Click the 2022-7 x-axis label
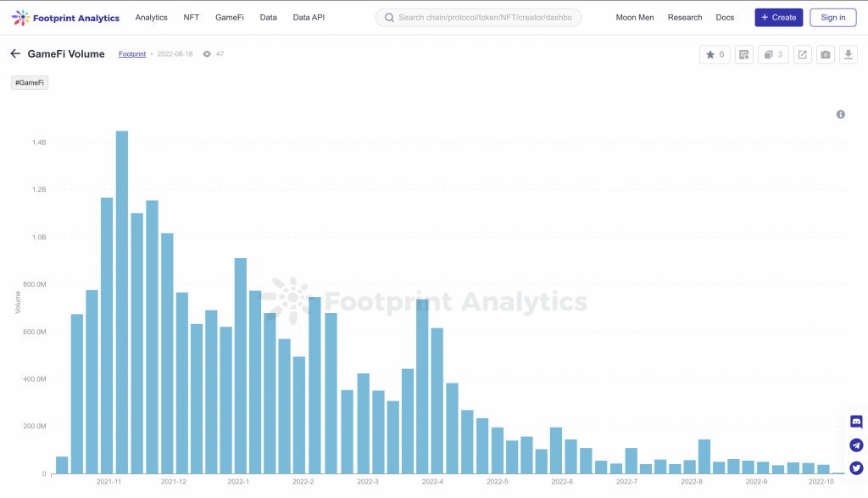 coord(626,481)
